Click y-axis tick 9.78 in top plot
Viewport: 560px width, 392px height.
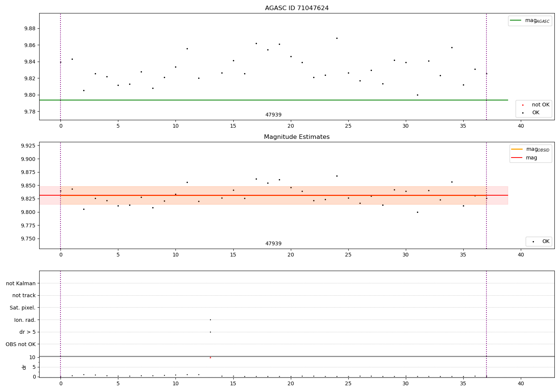pyautogui.click(x=30, y=112)
